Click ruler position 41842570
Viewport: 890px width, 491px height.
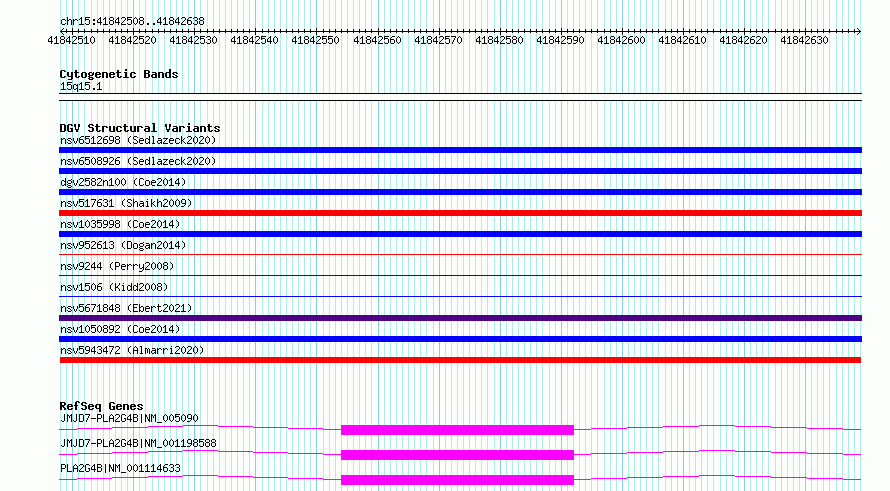438,40
